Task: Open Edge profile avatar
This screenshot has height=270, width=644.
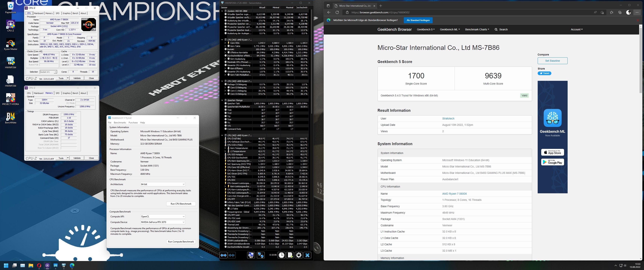Action: (x=628, y=12)
